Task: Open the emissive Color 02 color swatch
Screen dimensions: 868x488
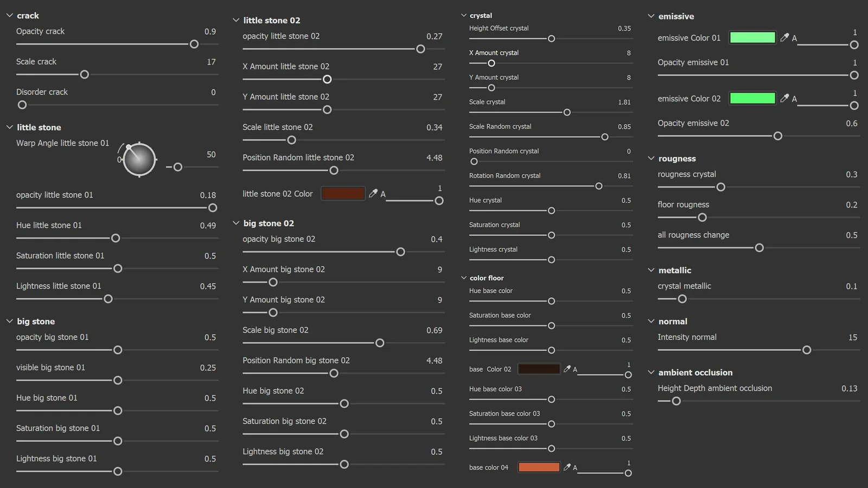Action: (752, 98)
